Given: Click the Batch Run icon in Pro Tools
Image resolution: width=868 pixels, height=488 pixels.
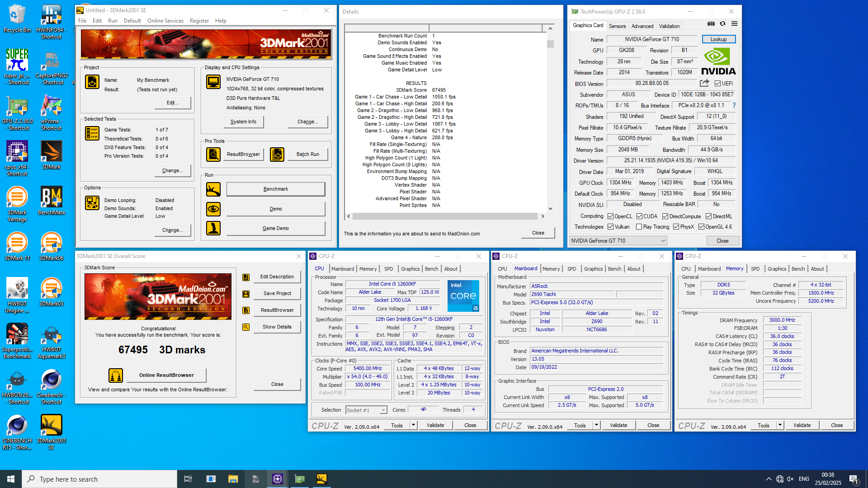Looking at the screenshot, I should pyautogui.click(x=277, y=155).
